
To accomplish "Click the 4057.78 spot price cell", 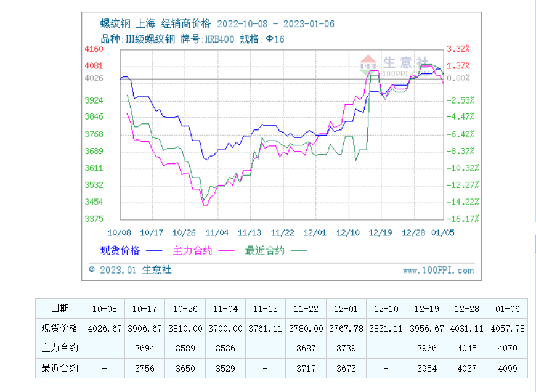I will coord(508,329).
